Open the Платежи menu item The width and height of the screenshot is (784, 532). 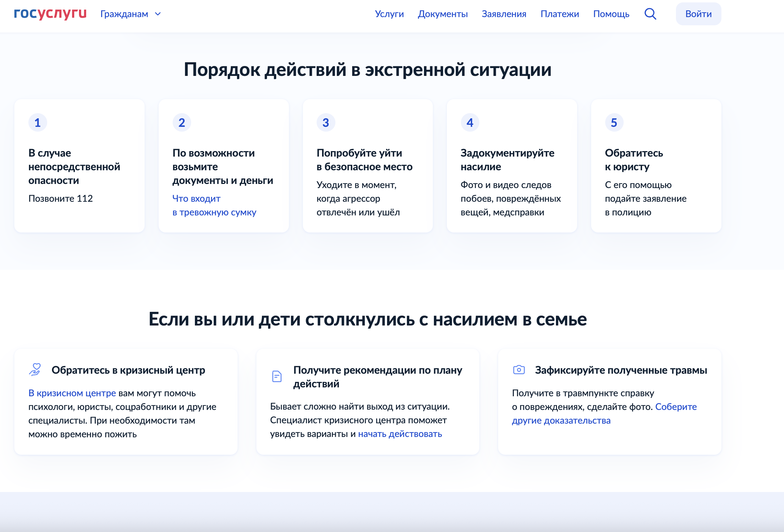[x=559, y=14]
